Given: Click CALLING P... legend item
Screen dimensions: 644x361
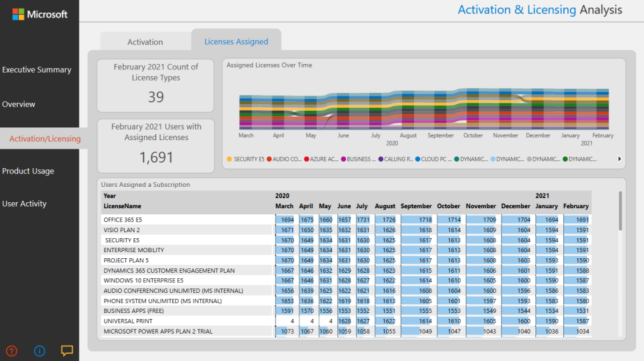Looking at the screenshot, I should [x=395, y=159].
